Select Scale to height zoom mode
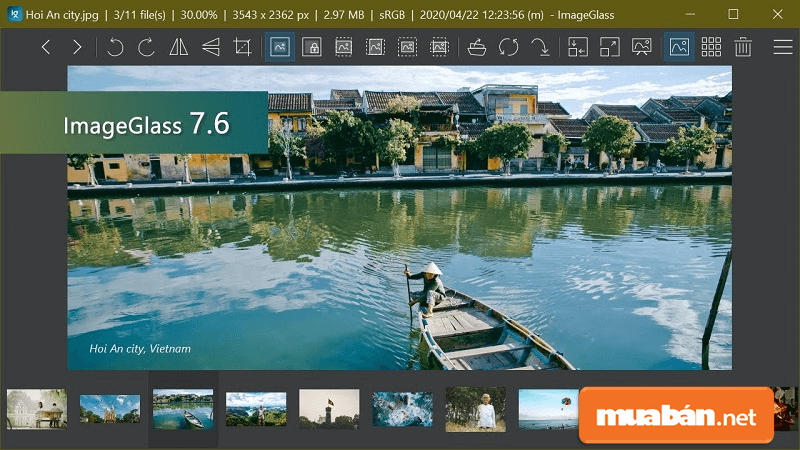This screenshot has height=450, width=800. (x=375, y=47)
